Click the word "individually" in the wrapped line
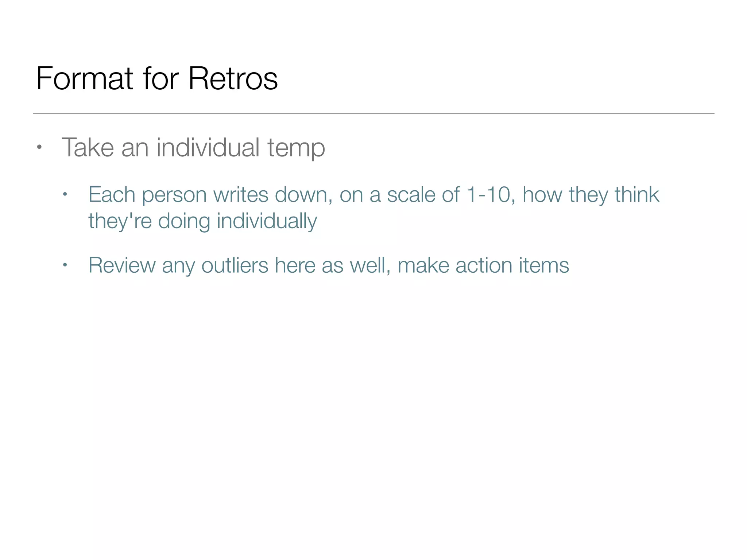 [x=267, y=221]
